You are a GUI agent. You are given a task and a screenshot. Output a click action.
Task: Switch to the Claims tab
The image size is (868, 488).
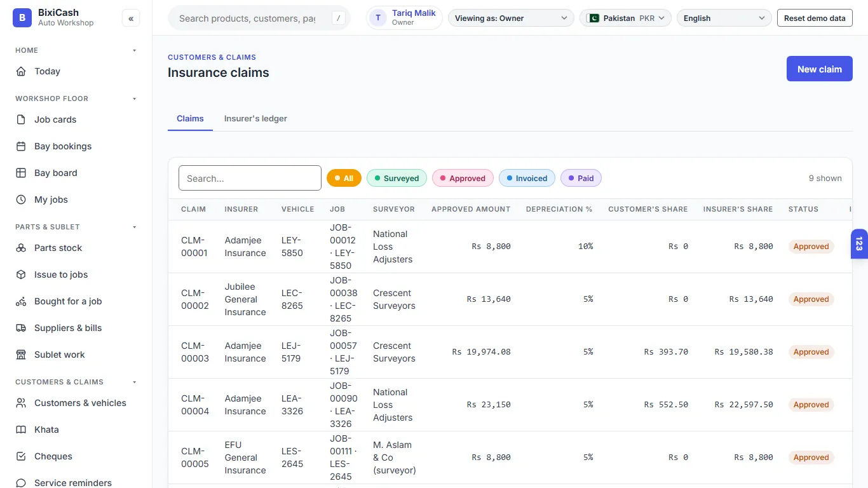point(190,119)
